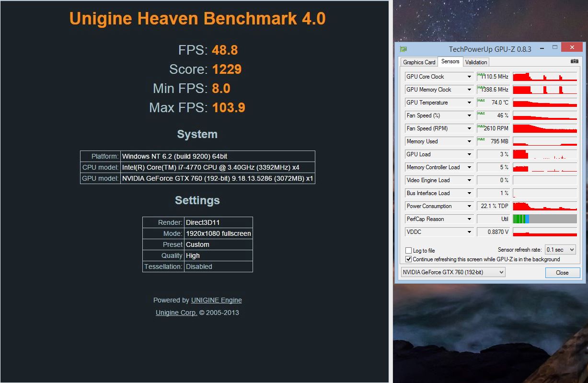The image size is (588, 383).
Task: Click the FPS result 48.8
Action: coord(225,50)
